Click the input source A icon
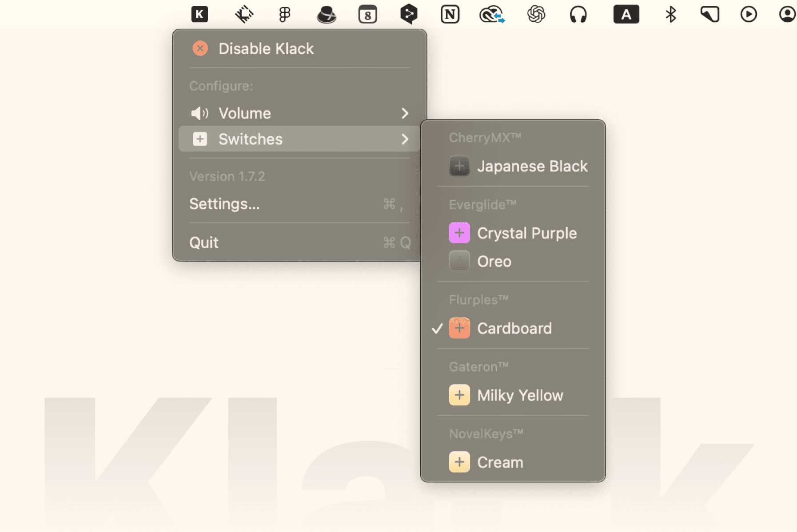 pos(626,14)
